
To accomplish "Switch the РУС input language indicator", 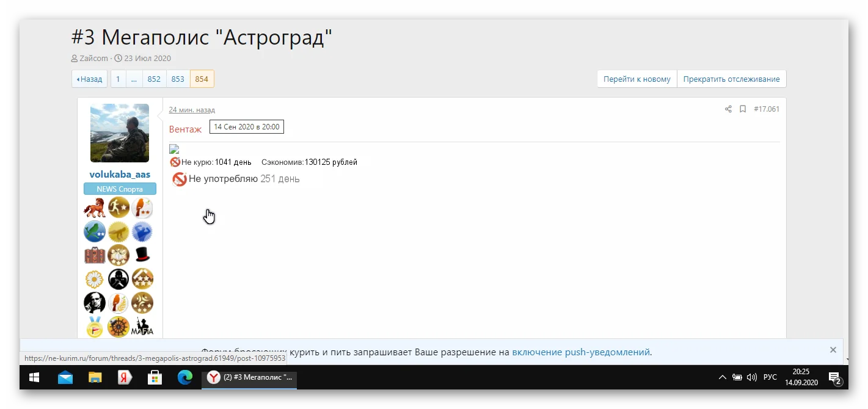I will (x=770, y=377).
